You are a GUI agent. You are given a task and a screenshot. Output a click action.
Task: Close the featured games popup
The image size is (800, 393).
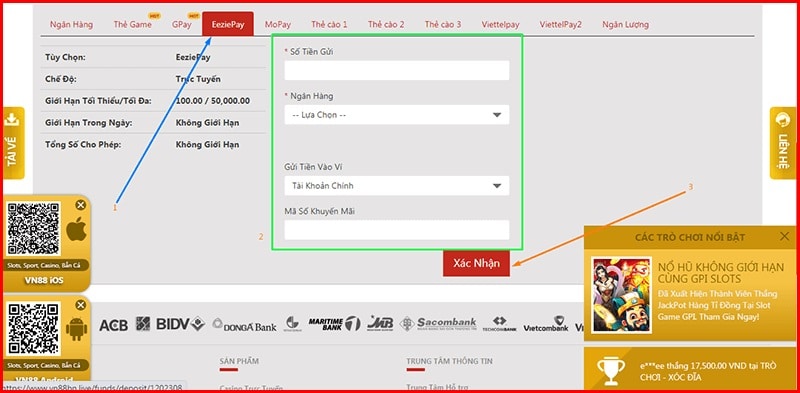(x=785, y=236)
